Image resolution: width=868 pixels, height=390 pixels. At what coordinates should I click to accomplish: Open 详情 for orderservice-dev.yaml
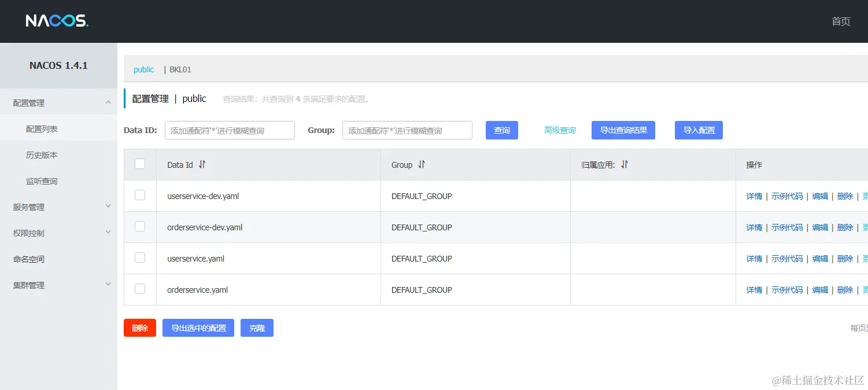point(754,227)
